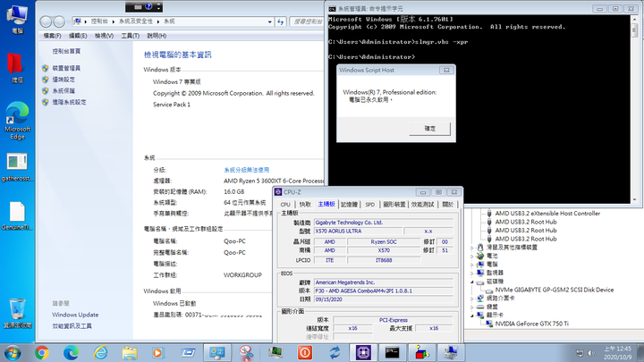Click the Command Prompt vertical scrollbar
644x362 pixels.
pos(634,109)
